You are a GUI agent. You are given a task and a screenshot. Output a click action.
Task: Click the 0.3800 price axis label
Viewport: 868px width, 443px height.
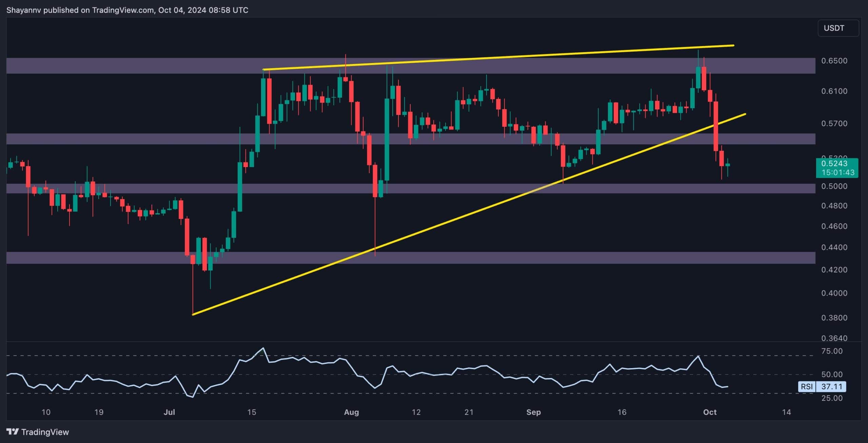pyautogui.click(x=834, y=318)
